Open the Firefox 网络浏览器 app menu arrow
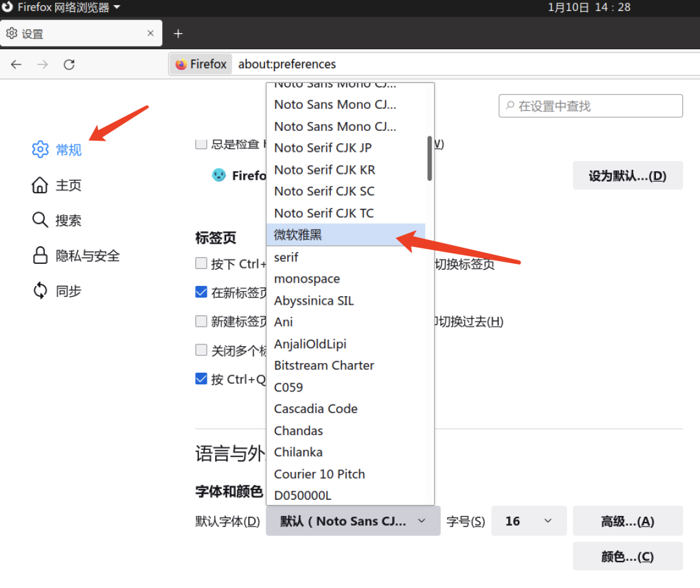Screen dimensions: 700x588 (117, 7)
